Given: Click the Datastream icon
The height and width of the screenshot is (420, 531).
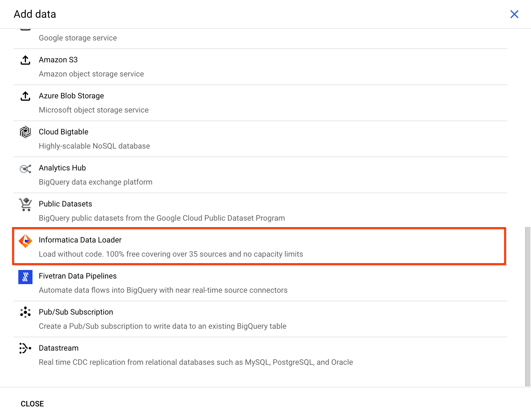Looking at the screenshot, I should [25, 348].
